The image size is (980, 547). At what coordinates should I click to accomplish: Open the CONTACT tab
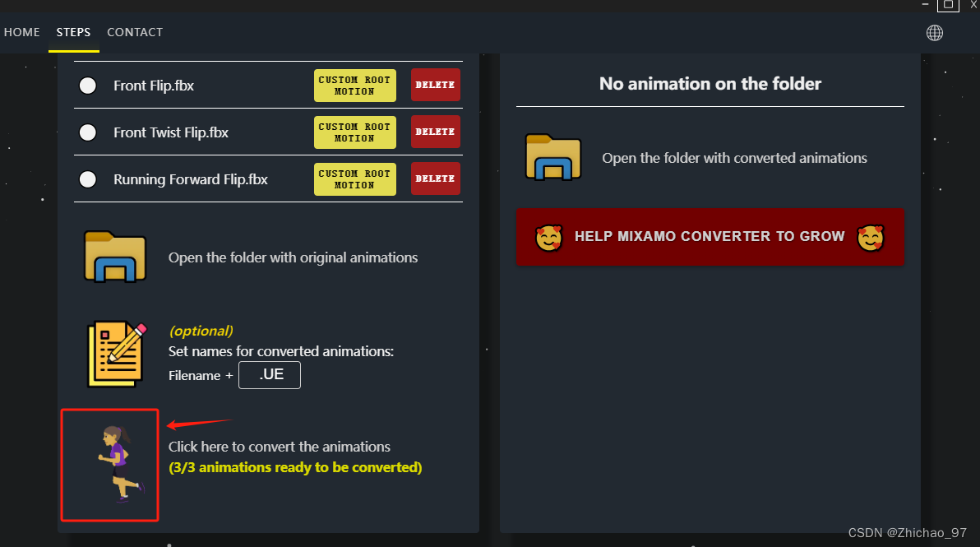click(135, 32)
